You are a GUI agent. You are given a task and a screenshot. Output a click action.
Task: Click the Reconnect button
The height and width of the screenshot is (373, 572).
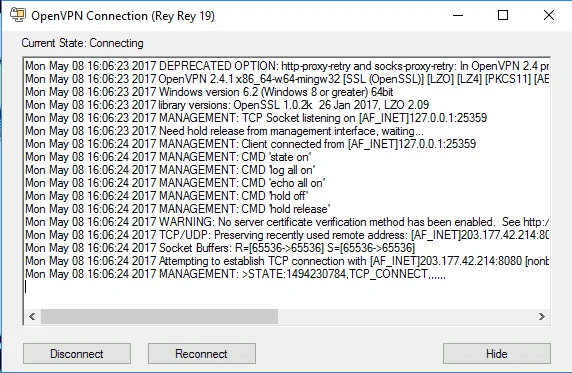202,353
